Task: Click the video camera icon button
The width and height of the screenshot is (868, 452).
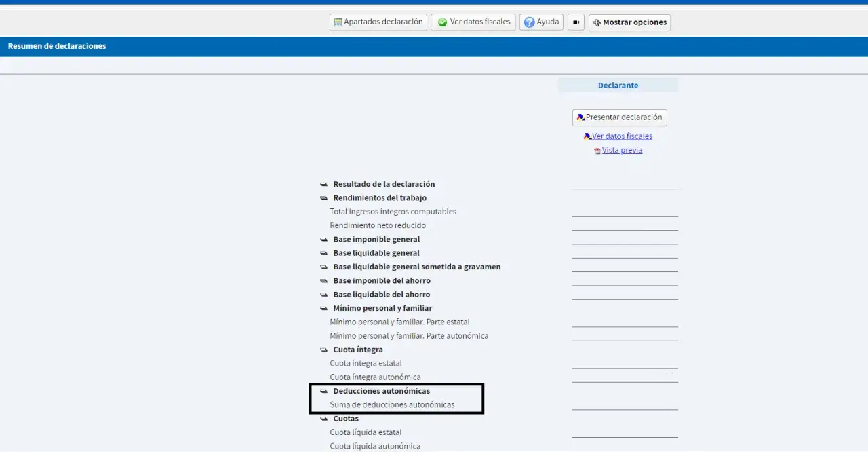Action: pos(576,22)
